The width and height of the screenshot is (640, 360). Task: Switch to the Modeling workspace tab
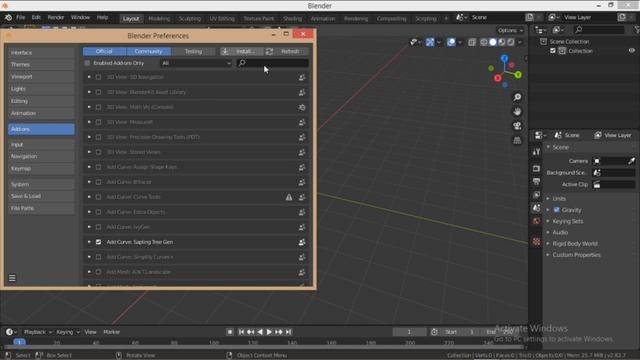click(159, 18)
